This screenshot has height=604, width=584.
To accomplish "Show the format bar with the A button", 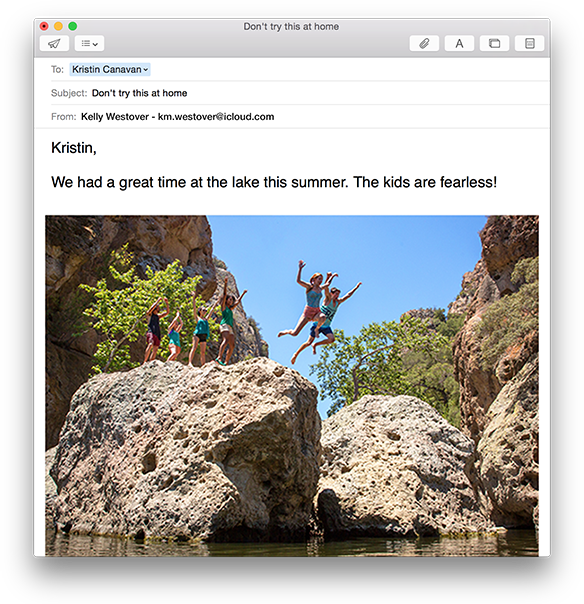I will [x=459, y=43].
